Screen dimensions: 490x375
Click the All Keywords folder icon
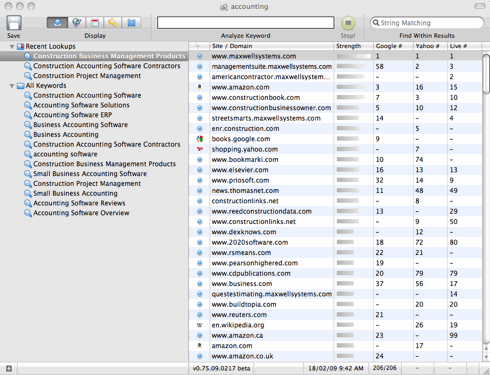(21, 86)
